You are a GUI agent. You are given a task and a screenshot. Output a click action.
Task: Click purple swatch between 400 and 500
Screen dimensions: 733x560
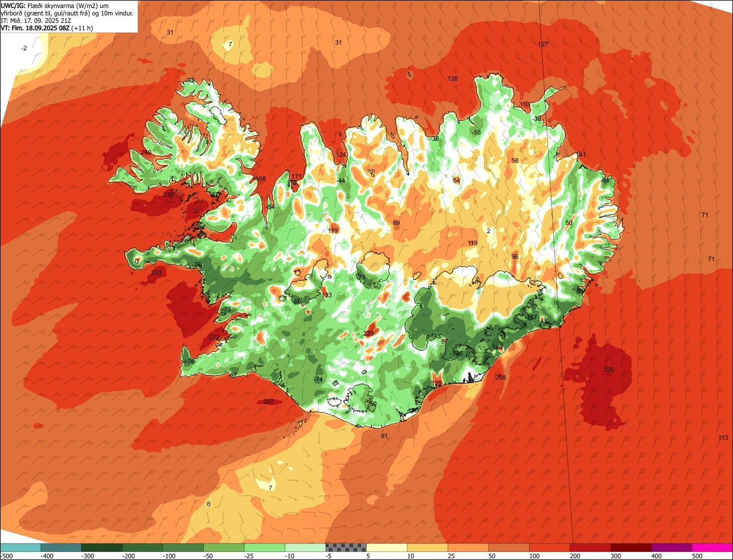(671, 547)
